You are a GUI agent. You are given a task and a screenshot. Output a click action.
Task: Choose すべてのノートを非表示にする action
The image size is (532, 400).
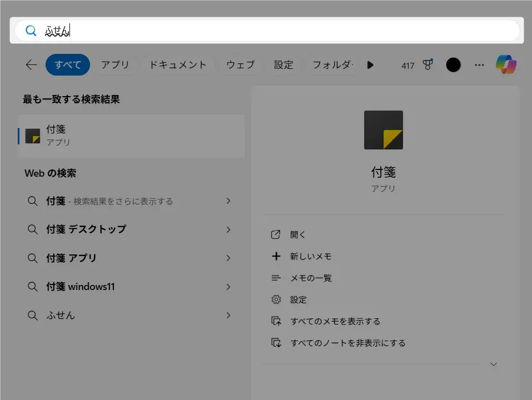[x=348, y=343]
